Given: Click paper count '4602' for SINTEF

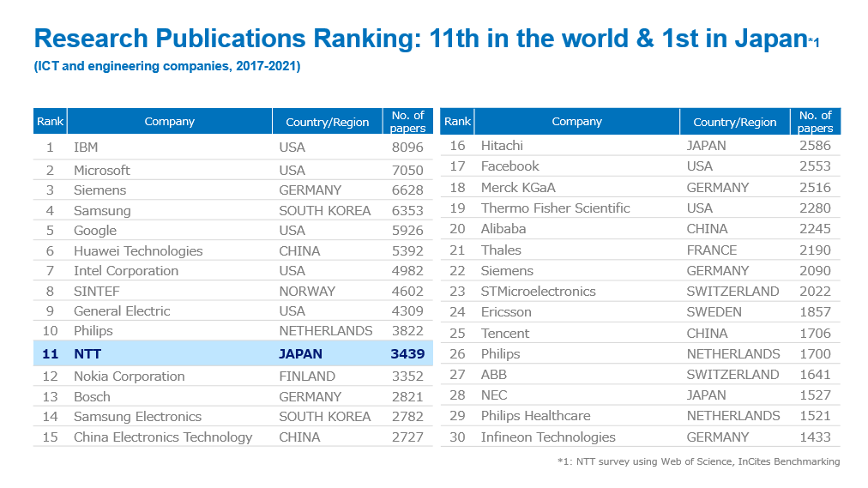Looking at the screenshot, I should click(407, 291).
